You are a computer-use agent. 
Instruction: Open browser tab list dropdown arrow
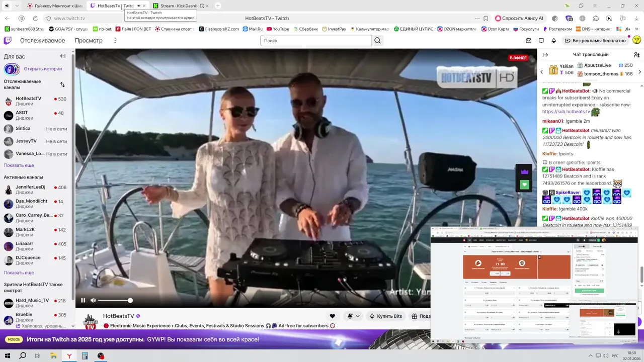tap(17, 6)
